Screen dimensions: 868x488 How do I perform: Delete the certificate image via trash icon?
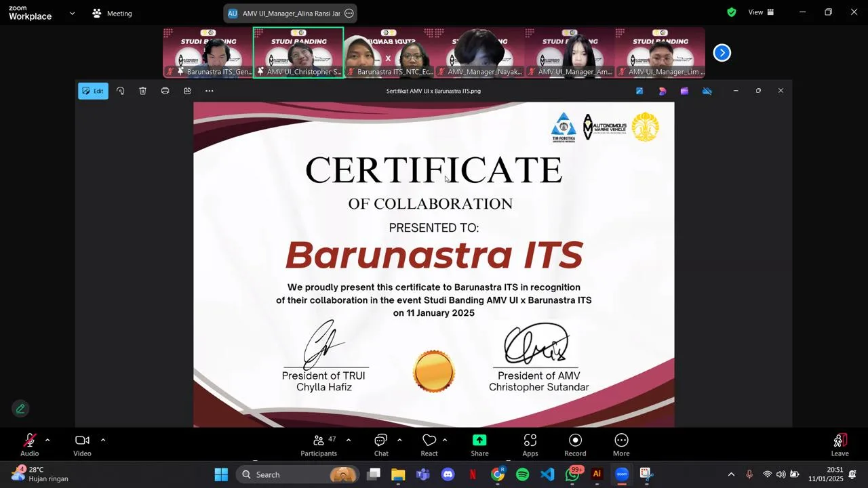tap(142, 91)
